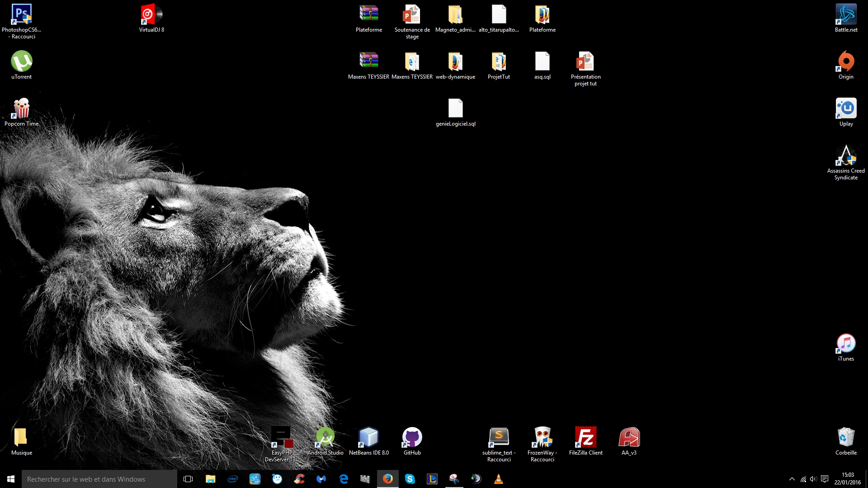Open Skype from the taskbar
Image resolution: width=868 pixels, height=488 pixels.
pos(410,479)
